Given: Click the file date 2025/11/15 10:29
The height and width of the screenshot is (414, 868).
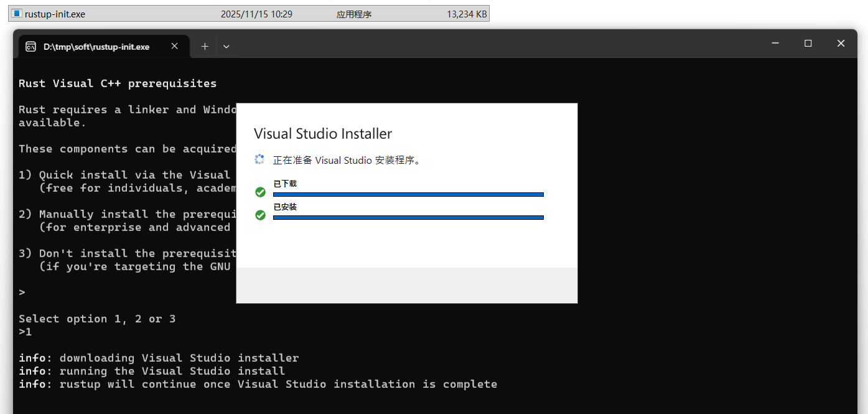Looking at the screenshot, I should (x=256, y=14).
